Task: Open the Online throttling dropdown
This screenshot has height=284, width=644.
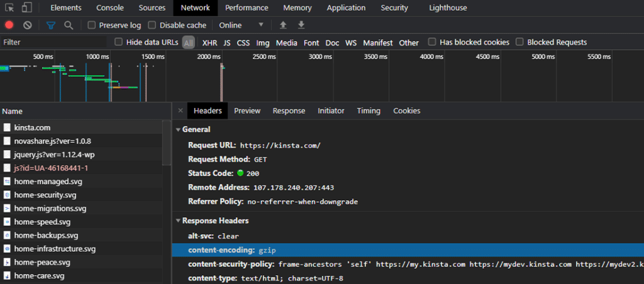Action: tap(241, 25)
